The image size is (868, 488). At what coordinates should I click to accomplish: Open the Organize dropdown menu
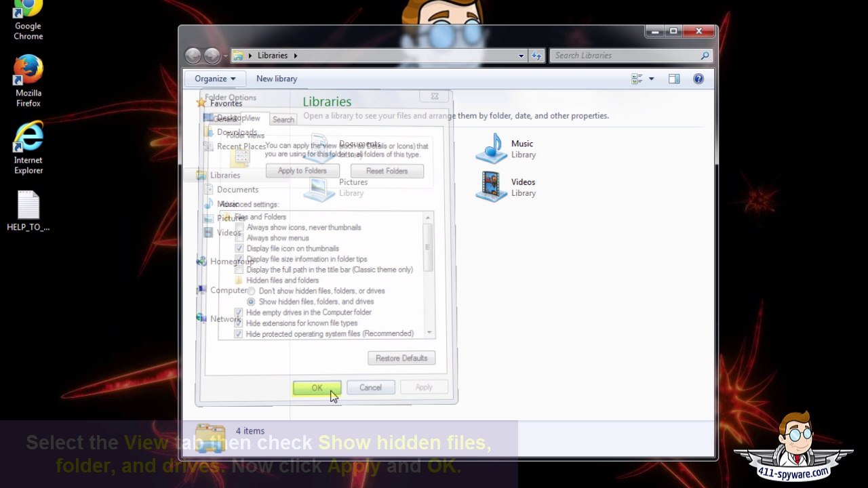pos(215,79)
